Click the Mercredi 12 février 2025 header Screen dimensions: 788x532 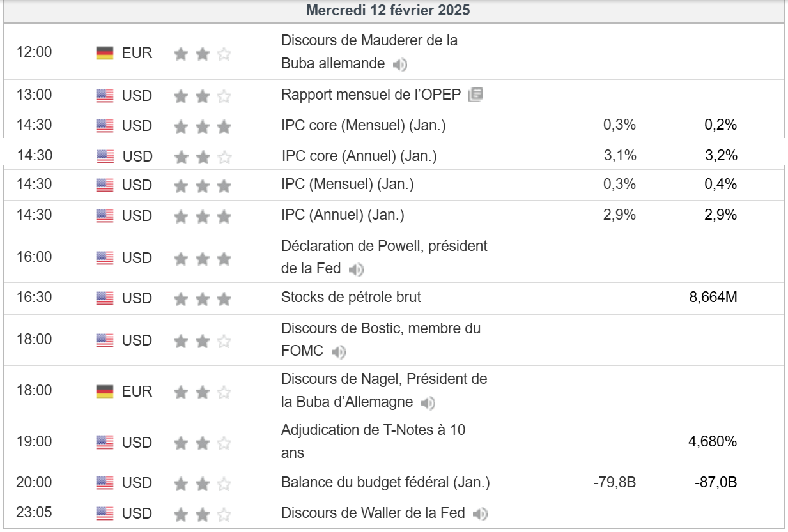388,11
